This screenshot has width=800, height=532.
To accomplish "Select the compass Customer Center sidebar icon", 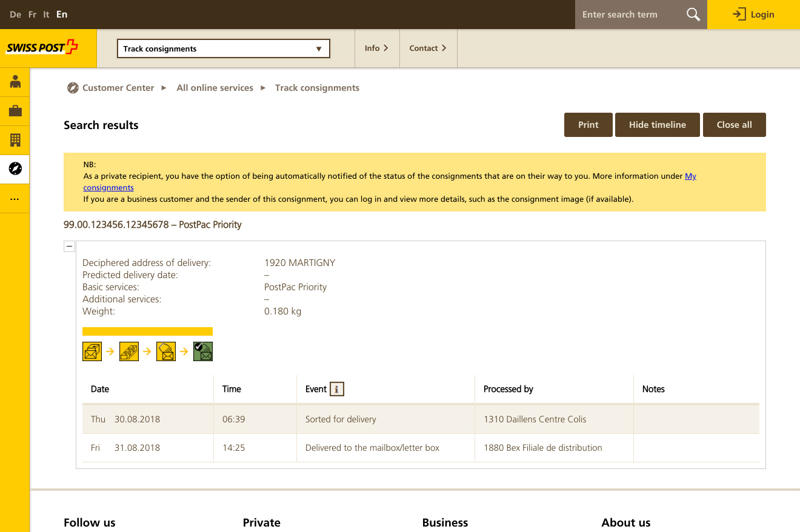I will (x=15, y=169).
